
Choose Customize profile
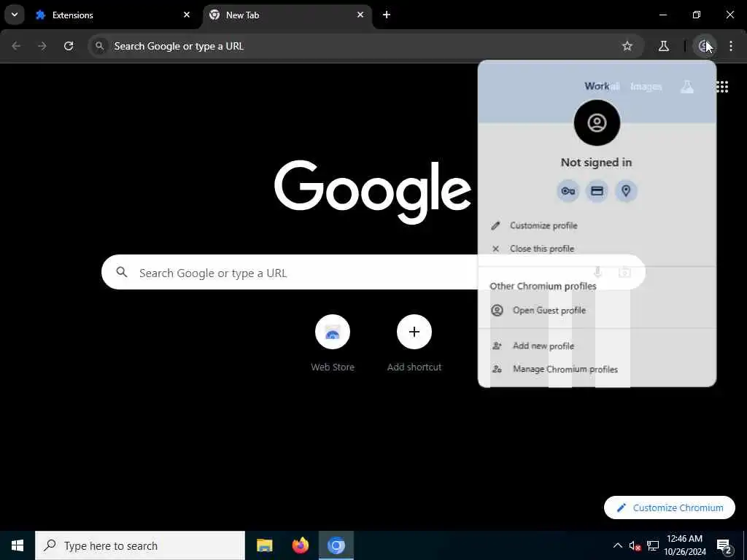[x=597, y=225]
